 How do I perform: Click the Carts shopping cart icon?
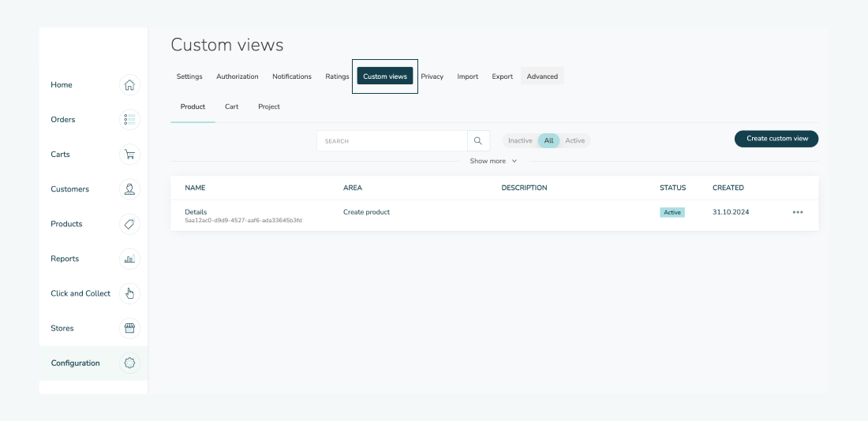click(129, 155)
